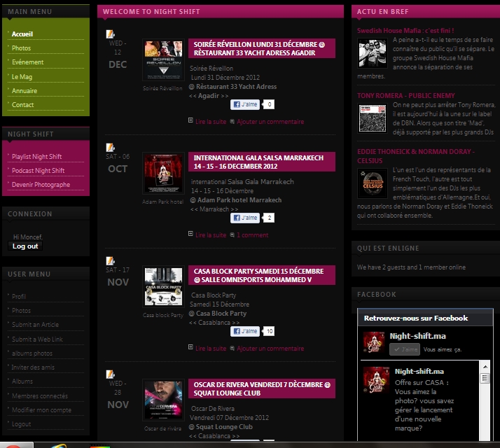500x448 pixels.
Task: Open Eddie Thoneick & Norman Doray Celsius news
Action: [x=416, y=156]
